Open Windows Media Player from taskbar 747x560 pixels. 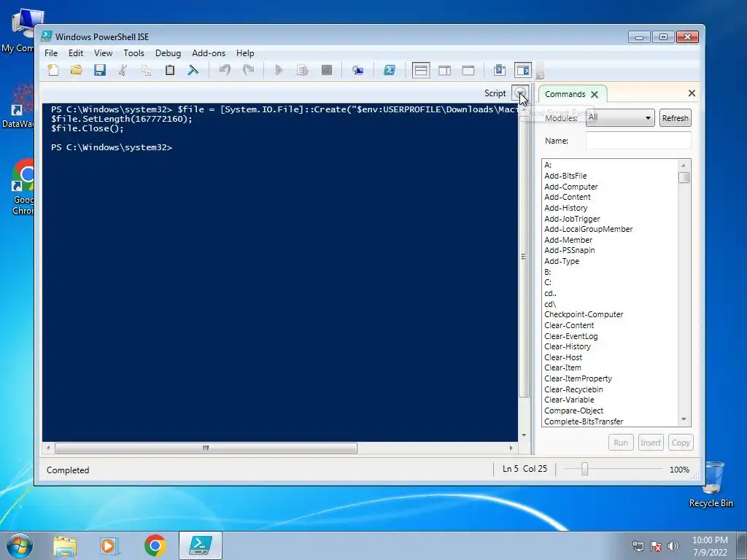(109, 545)
